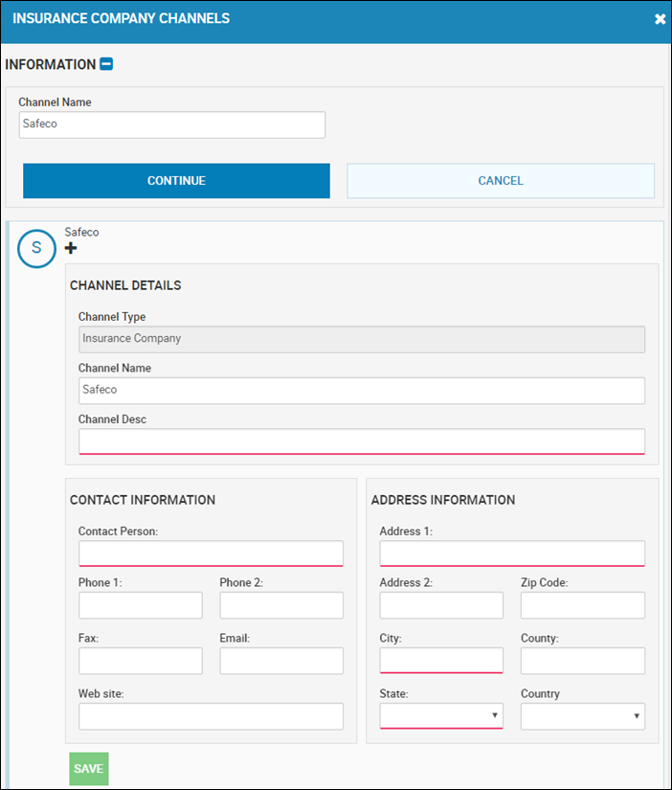Click the Channel Desc input field

pos(362,441)
